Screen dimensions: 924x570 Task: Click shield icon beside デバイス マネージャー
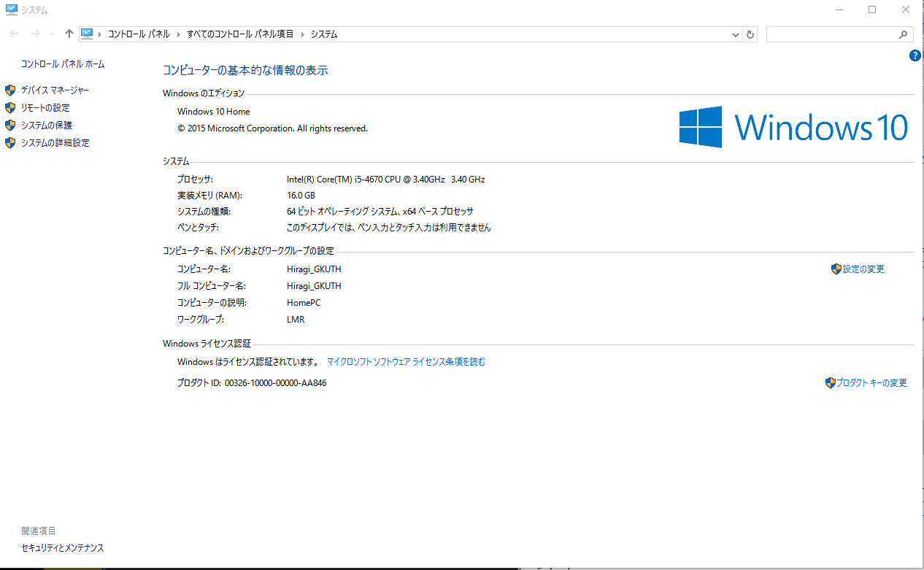pyautogui.click(x=10, y=90)
